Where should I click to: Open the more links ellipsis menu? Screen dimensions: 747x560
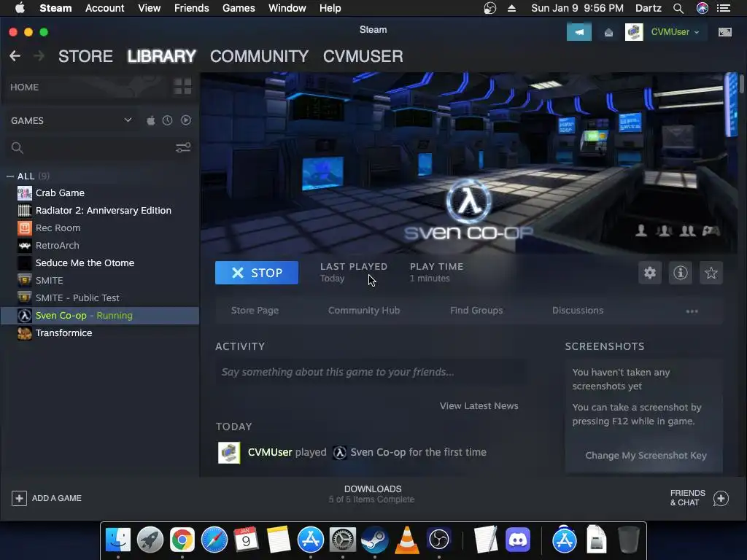692,311
